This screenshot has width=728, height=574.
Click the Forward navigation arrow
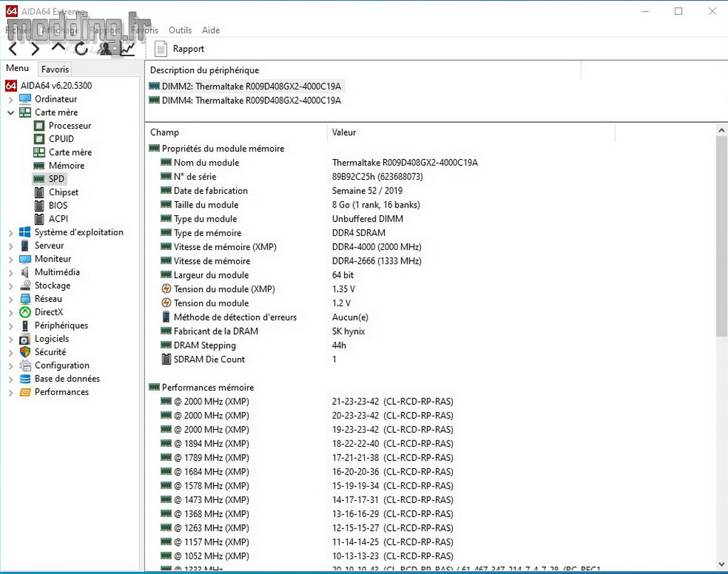click(x=36, y=49)
